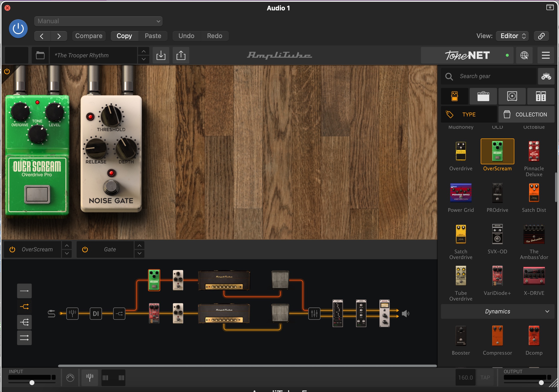Open the Manual preset dropdown
The image size is (559, 392).
click(x=98, y=21)
